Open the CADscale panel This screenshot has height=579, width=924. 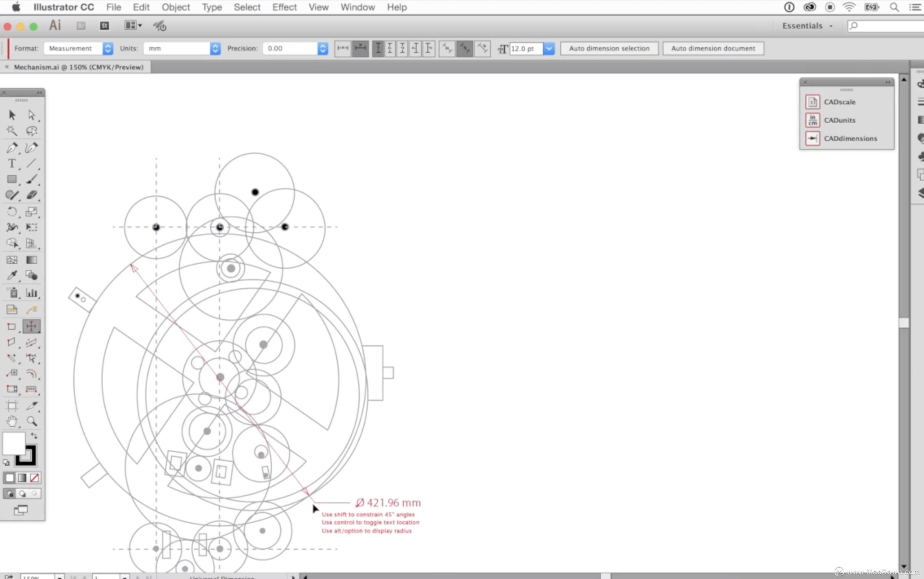[x=839, y=102]
